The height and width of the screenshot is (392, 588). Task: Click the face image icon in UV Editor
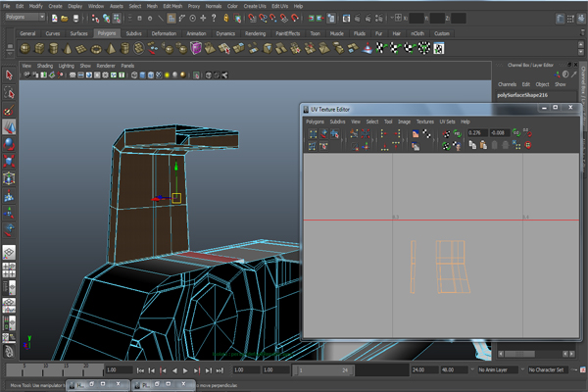(416, 133)
